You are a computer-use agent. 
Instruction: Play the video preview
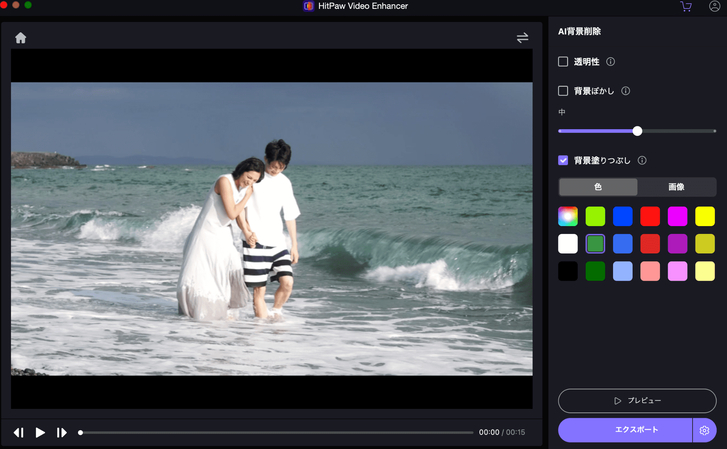41,432
